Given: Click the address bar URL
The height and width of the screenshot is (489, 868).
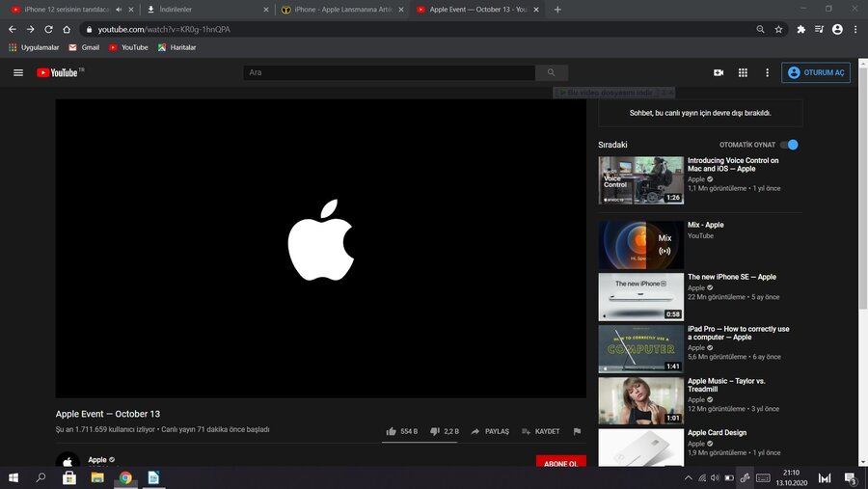Looking at the screenshot, I should (x=164, y=29).
